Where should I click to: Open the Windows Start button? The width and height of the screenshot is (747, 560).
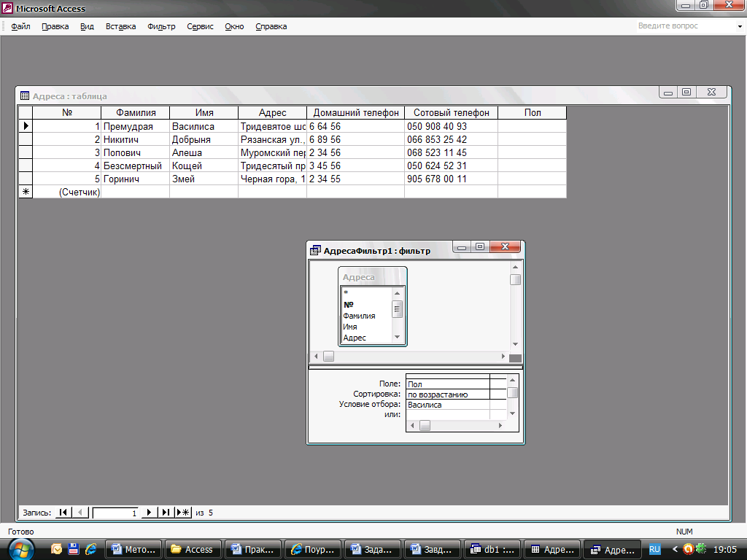point(21,549)
